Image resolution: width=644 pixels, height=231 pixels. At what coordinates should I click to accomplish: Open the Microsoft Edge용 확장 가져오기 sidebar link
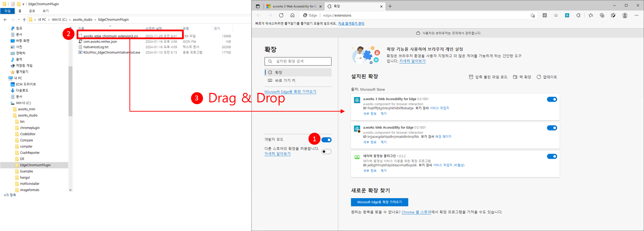click(x=290, y=92)
